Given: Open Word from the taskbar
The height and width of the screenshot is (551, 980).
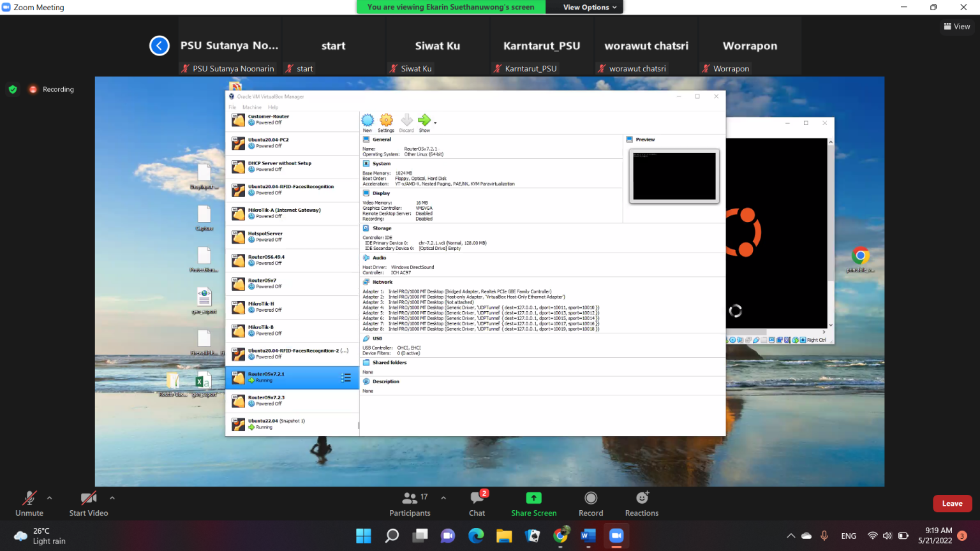Looking at the screenshot, I should pos(588,536).
